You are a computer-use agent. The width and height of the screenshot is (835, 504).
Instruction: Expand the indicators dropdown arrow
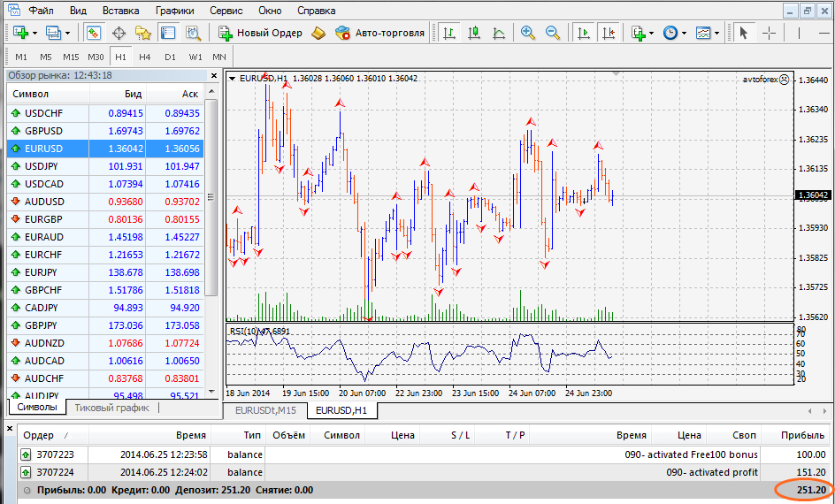coord(652,33)
